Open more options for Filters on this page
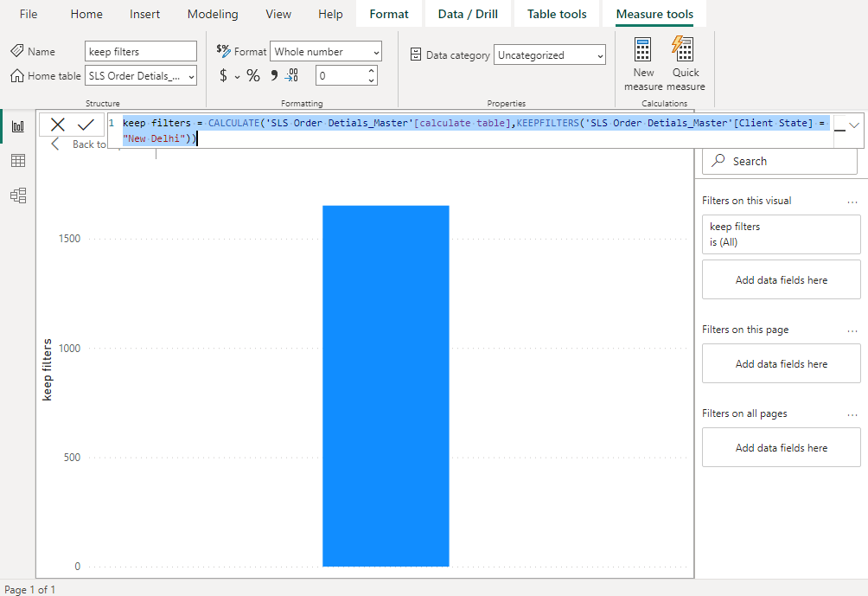This screenshot has height=596, width=868. point(852,330)
